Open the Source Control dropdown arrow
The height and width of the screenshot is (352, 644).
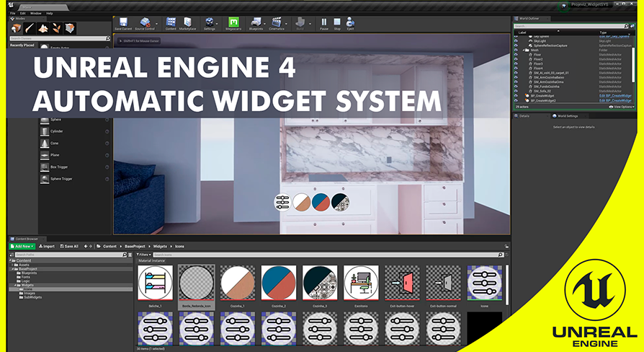click(x=157, y=24)
